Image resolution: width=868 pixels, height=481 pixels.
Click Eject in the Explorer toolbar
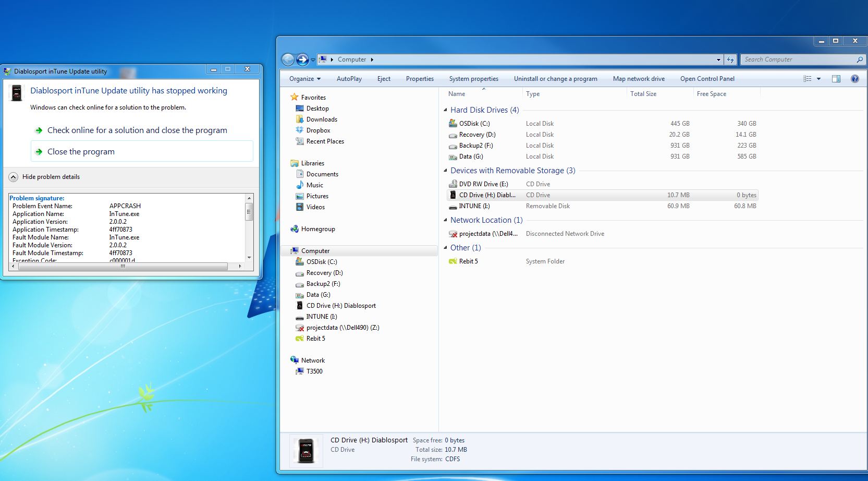[x=384, y=79]
